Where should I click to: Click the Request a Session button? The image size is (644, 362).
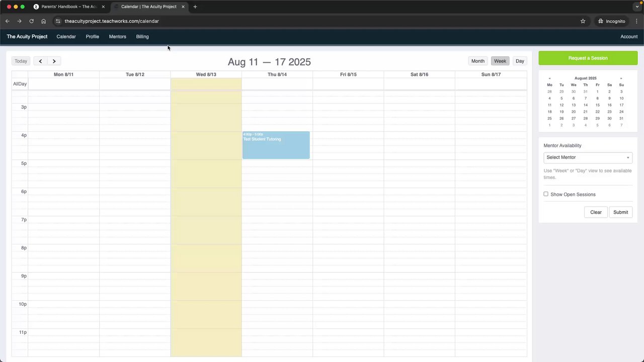coord(588,58)
